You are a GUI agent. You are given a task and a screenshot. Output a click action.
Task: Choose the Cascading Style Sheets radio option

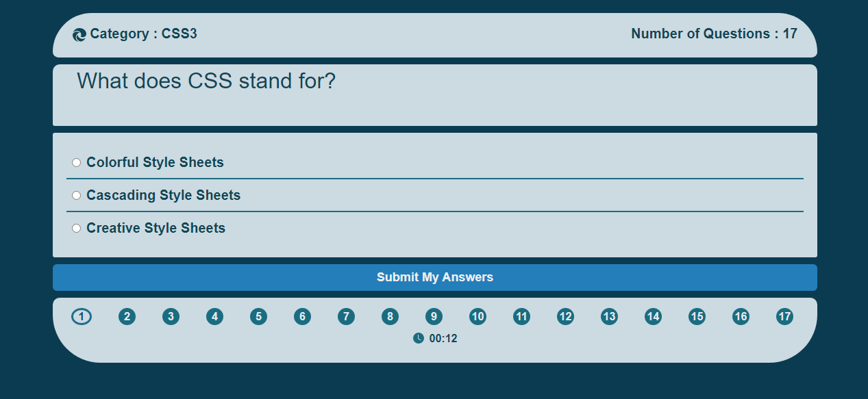tap(77, 196)
